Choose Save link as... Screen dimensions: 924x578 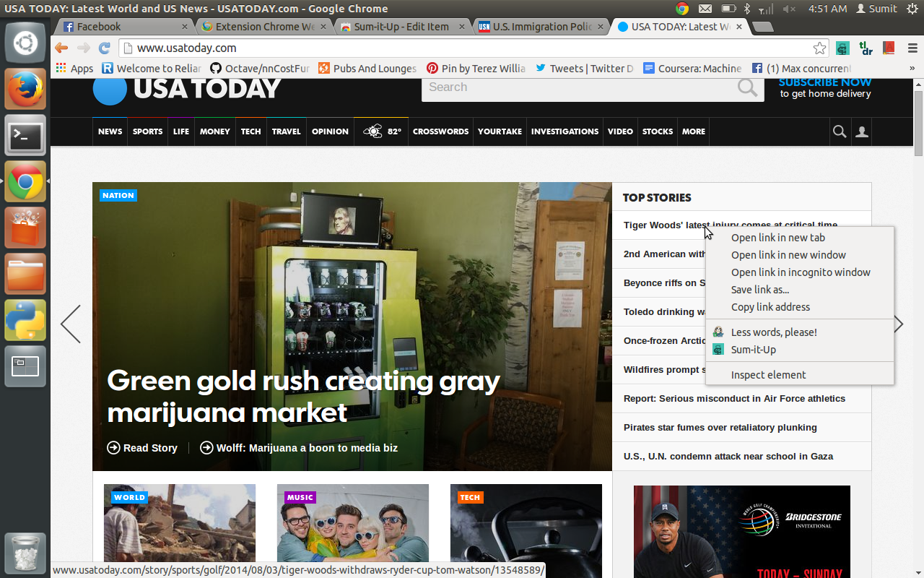pyautogui.click(x=800, y=290)
